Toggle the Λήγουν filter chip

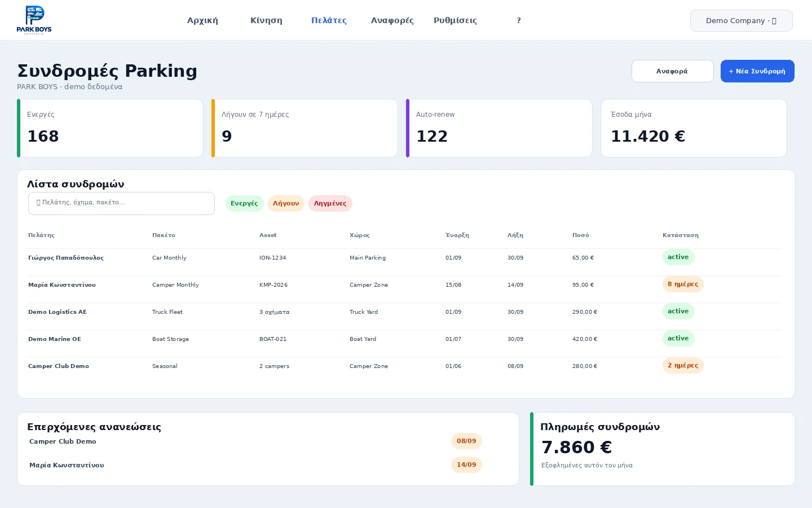click(286, 203)
